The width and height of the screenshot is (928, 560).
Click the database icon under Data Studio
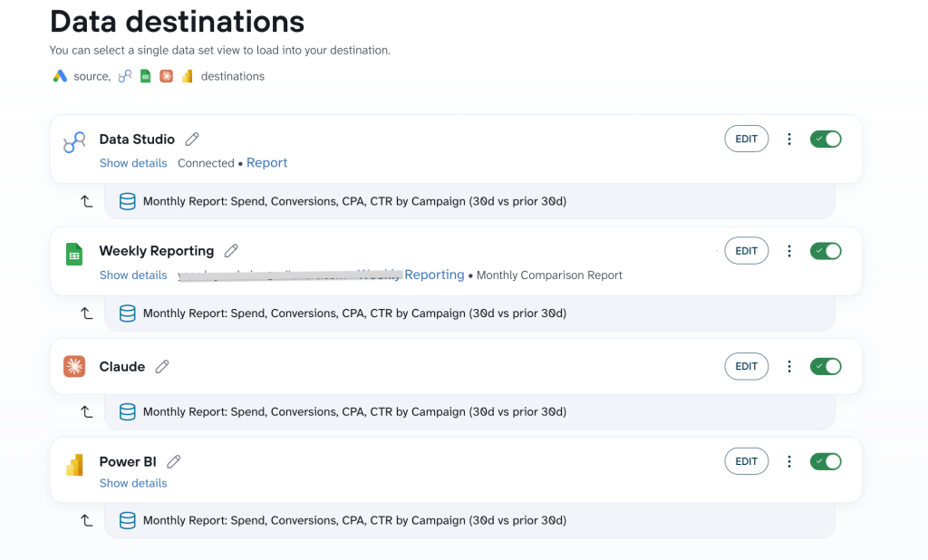tap(127, 201)
